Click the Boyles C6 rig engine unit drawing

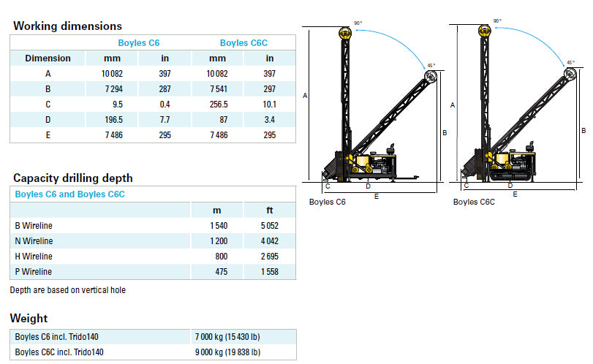click(x=372, y=164)
